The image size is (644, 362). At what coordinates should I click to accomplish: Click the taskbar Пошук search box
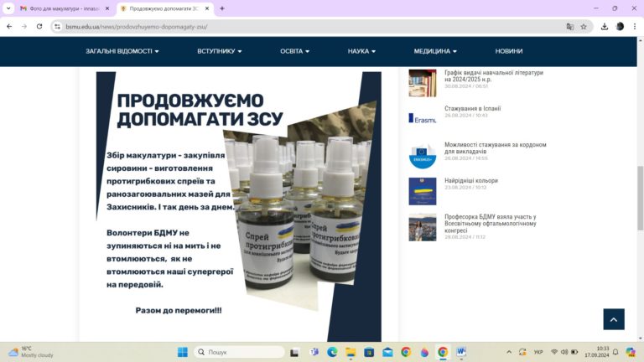[x=239, y=352]
